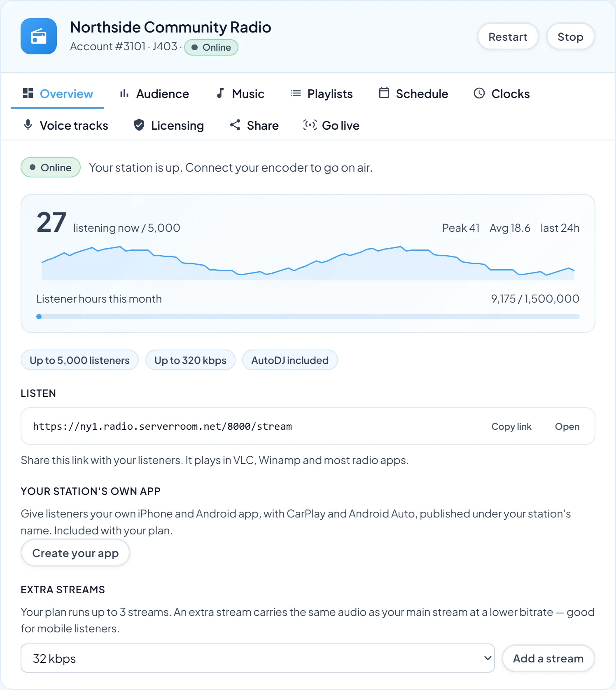Restart the station
Viewport: 616px width, 690px height.
(508, 37)
